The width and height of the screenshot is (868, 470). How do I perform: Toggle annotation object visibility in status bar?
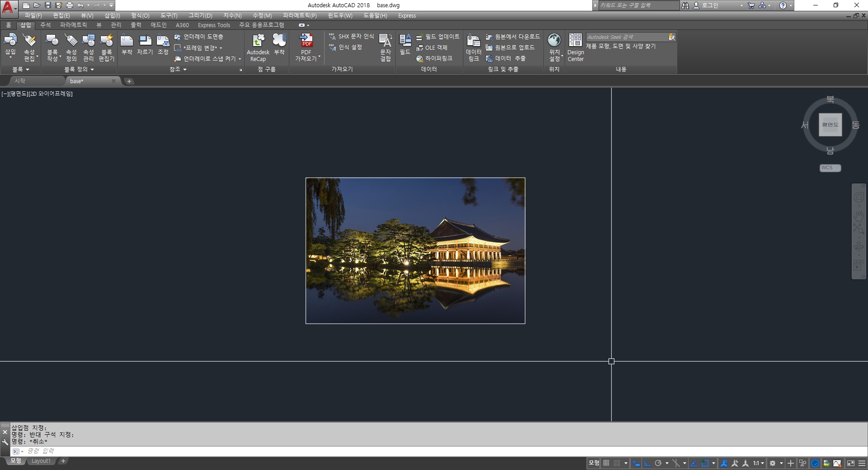(724, 463)
